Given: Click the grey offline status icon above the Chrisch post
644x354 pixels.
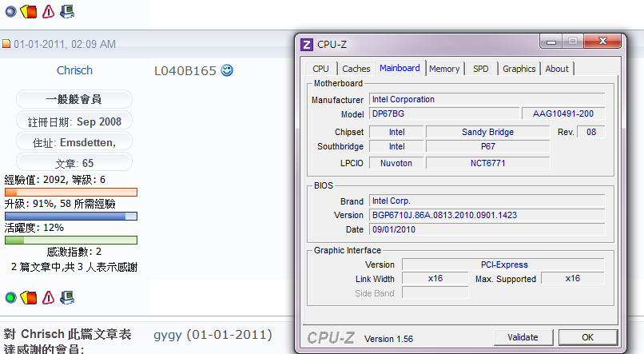Looking at the screenshot, I should [x=10, y=11].
